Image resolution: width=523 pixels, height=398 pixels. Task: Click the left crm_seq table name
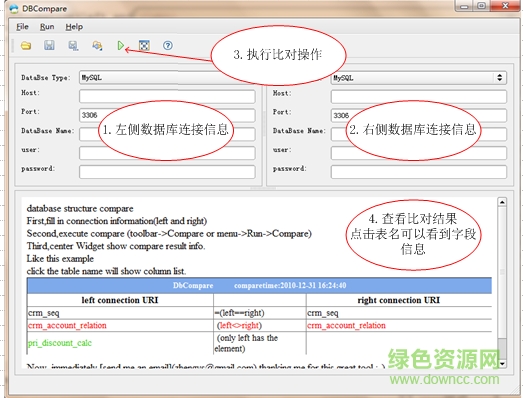pos(44,313)
